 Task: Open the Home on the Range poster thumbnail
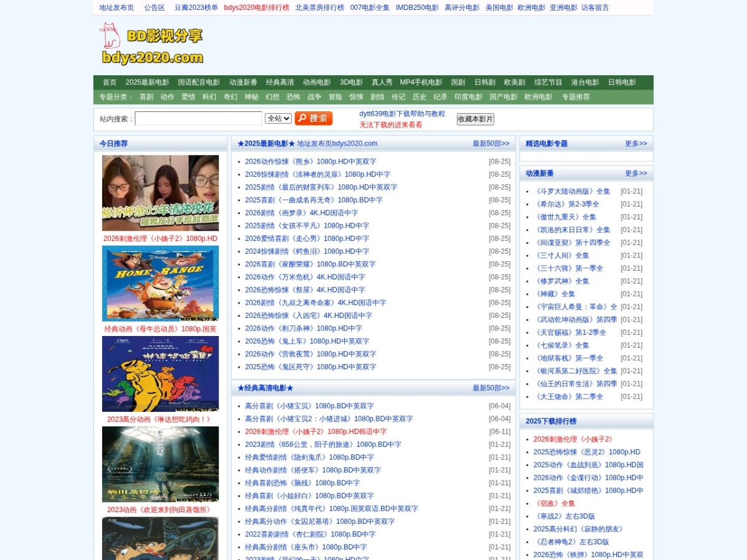[x=161, y=283]
